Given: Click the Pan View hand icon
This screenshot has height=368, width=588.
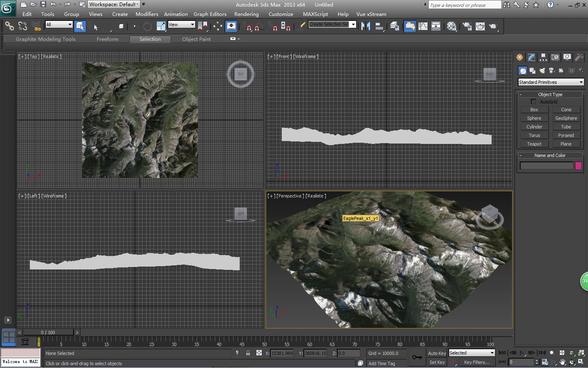Looking at the screenshot, I should point(563,362).
